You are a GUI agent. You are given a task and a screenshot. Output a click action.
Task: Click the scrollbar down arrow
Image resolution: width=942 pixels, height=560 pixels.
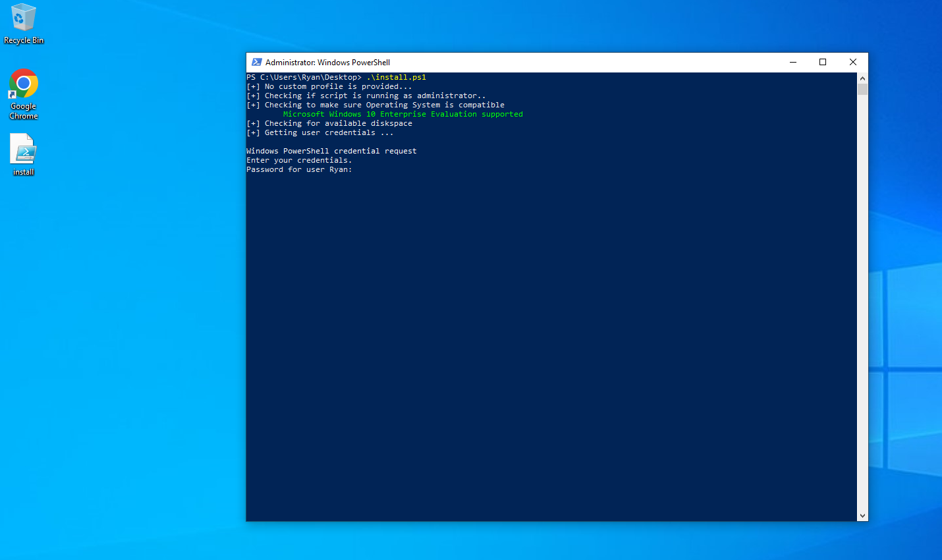[x=862, y=516]
